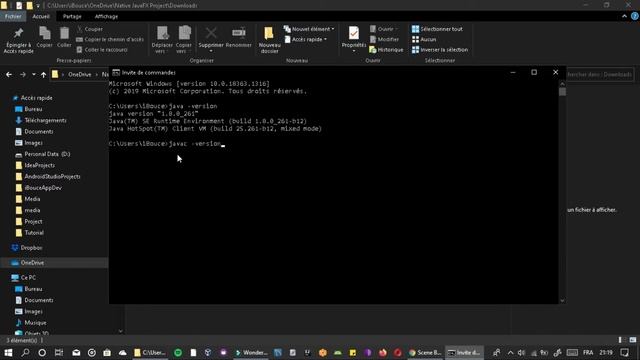The image size is (640, 360).
Task: Open Musique under Ce PC
Action: click(35, 322)
